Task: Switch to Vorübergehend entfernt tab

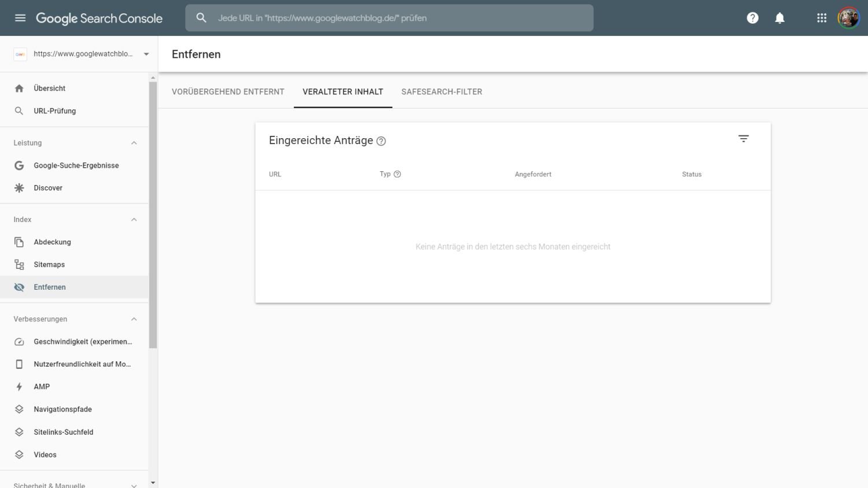Action: [228, 92]
